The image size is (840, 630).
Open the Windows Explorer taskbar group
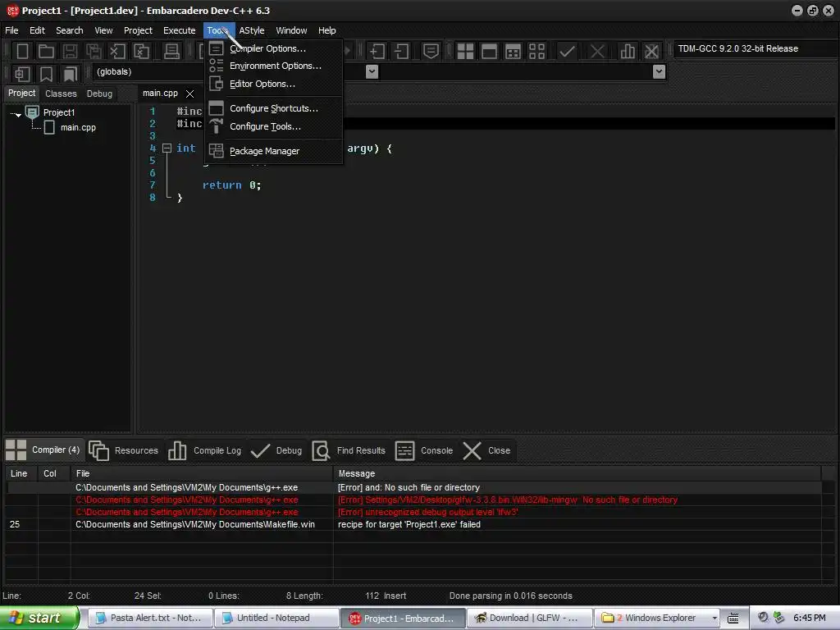tap(657, 618)
